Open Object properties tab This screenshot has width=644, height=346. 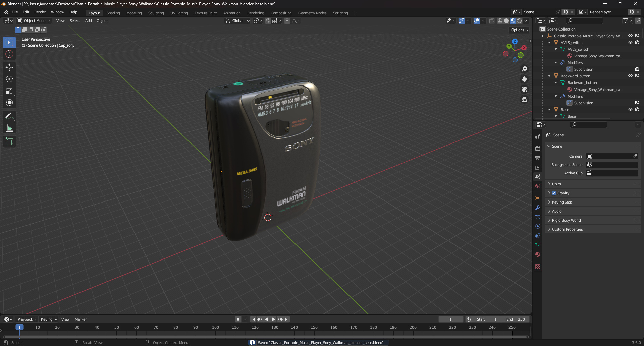(538, 198)
